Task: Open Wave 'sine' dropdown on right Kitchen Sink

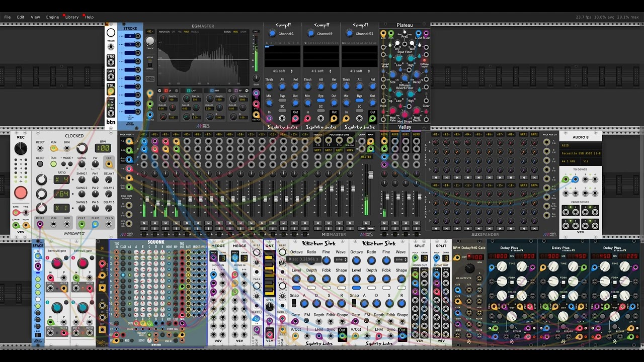Action: coord(401,260)
